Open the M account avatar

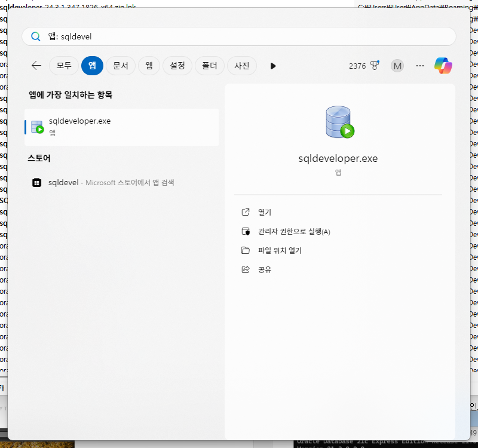tap(397, 66)
